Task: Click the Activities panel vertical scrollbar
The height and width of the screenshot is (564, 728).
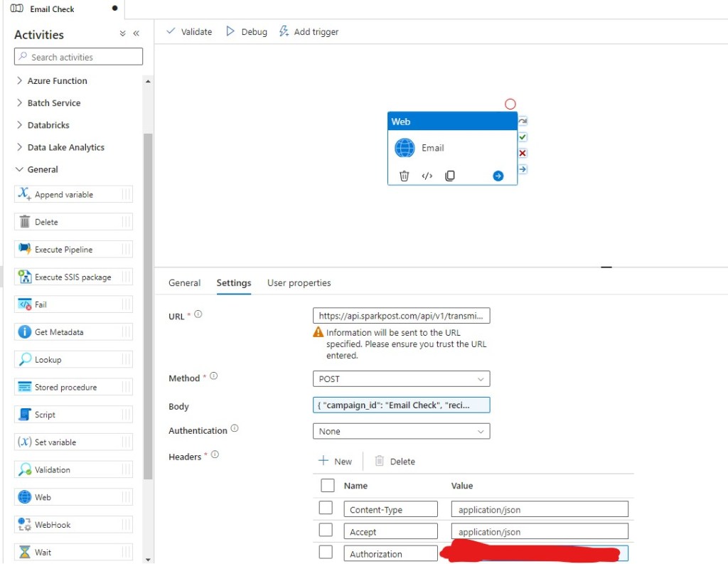Action: (x=148, y=306)
